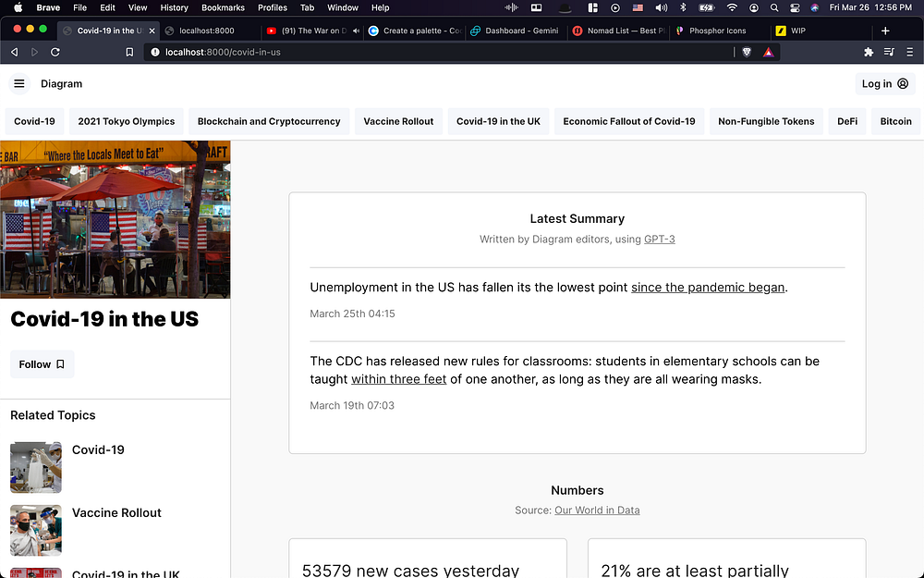Click the address bar URL field
The height and width of the screenshot is (578, 924).
[436, 52]
